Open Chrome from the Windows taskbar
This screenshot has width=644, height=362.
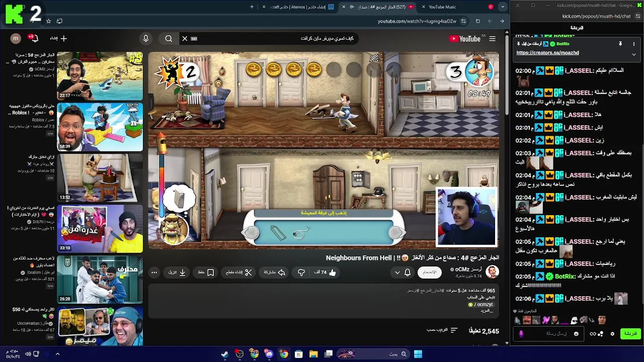pyautogui.click(x=284, y=354)
